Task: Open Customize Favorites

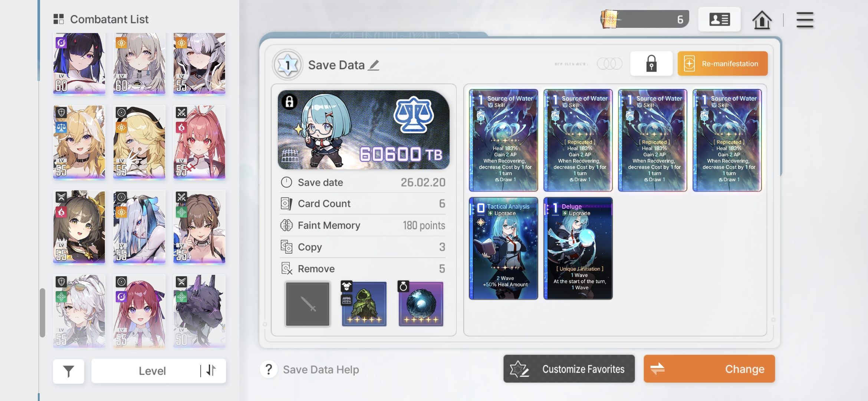Action: click(x=569, y=369)
